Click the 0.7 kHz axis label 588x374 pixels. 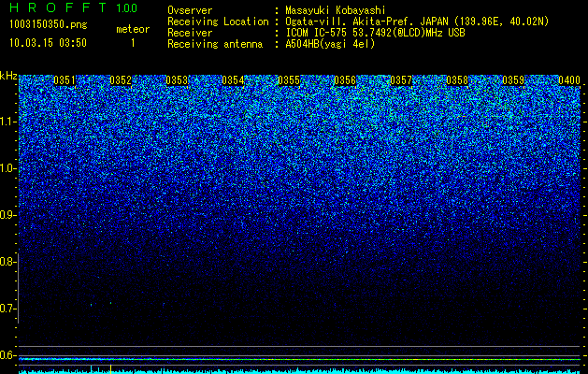[x=7, y=309]
